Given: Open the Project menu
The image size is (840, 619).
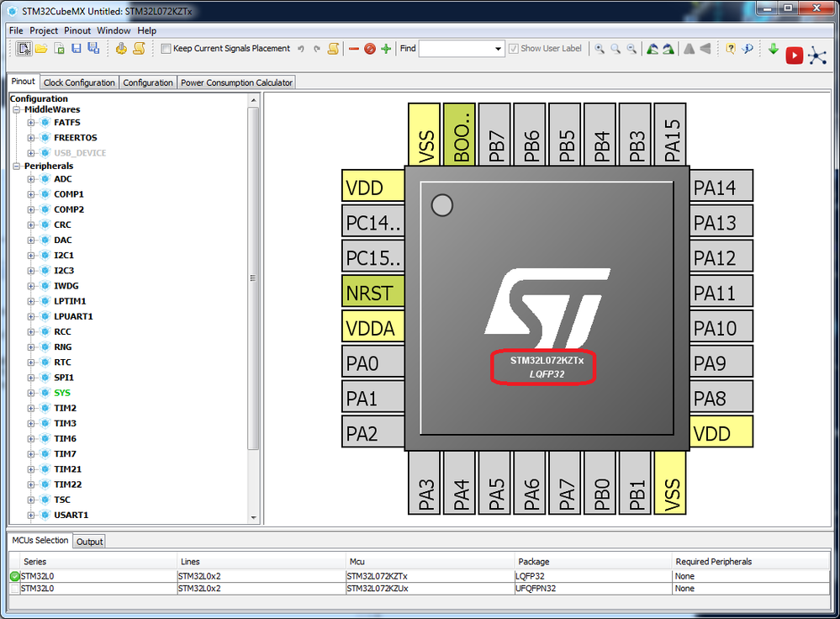Looking at the screenshot, I should click(x=44, y=30).
